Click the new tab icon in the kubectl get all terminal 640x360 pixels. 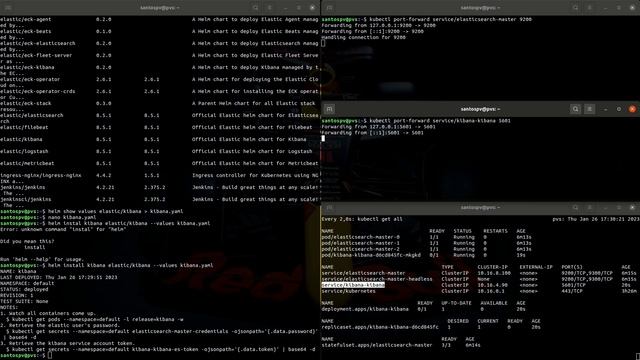tap(329, 207)
